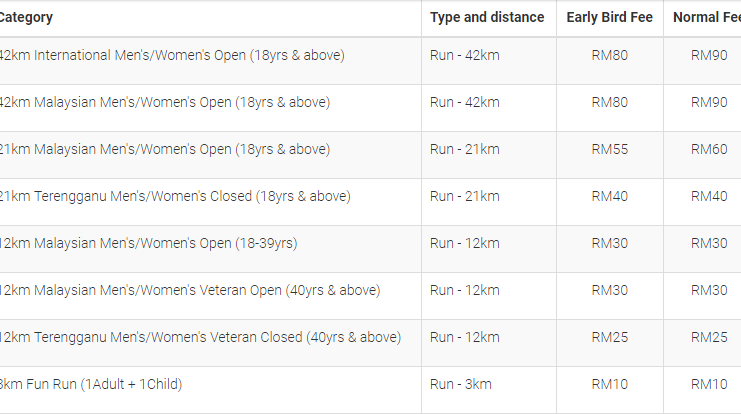
Task: Select the 12km Malaysian Veteran Open category
Action: 190,290
